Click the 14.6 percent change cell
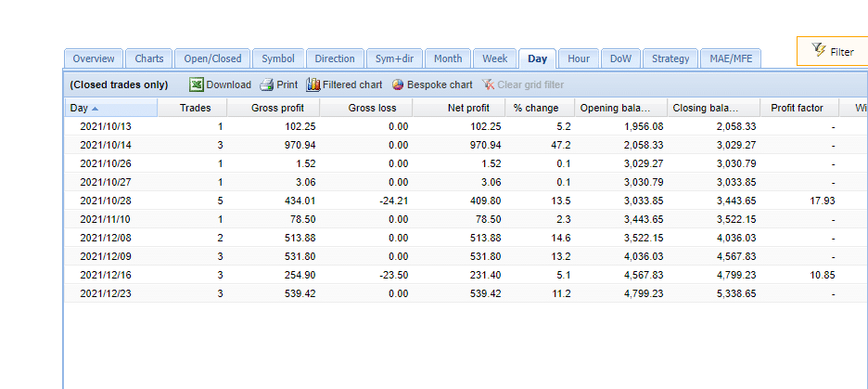The image size is (868, 389). pyautogui.click(x=561, y=238)
